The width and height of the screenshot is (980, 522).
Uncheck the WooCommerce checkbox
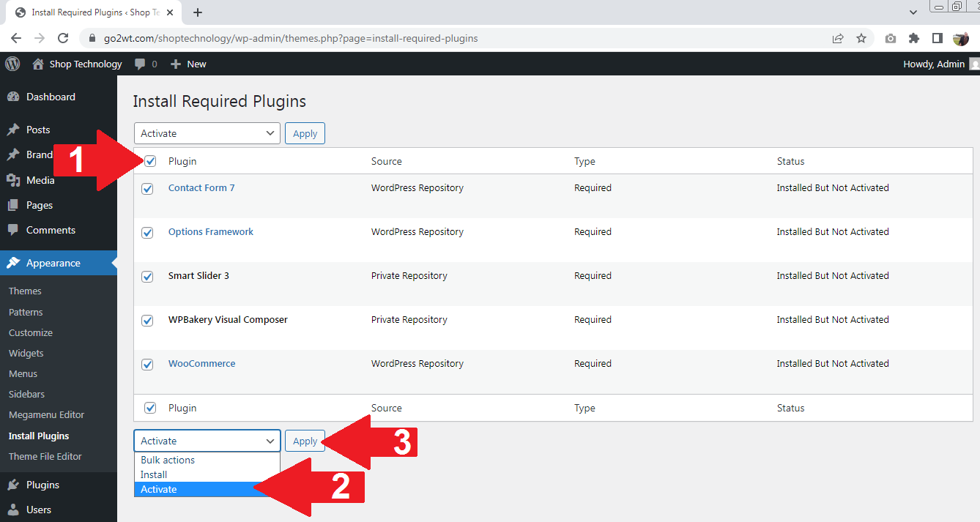pos(147,365)
